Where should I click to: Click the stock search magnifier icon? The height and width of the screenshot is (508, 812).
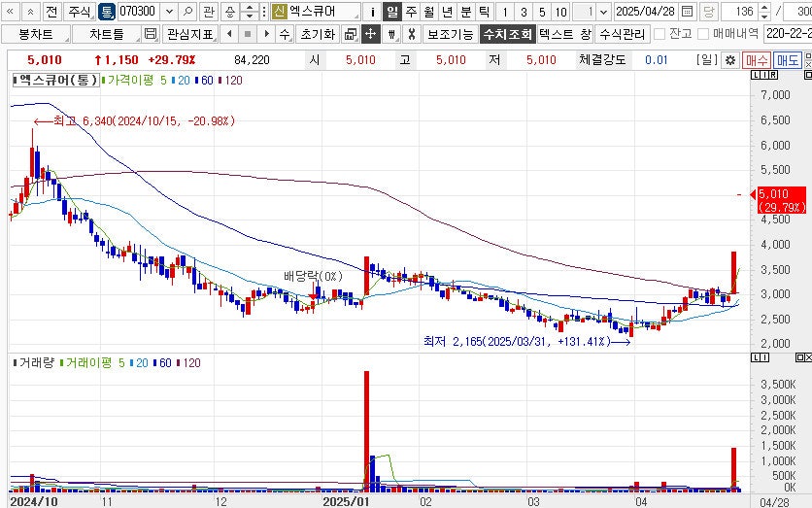(187, 12)
